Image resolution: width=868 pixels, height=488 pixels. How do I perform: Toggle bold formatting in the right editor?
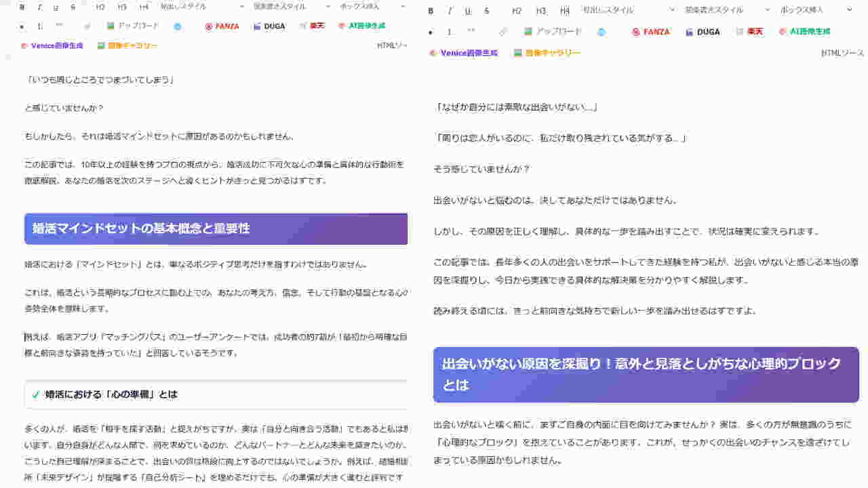431,11
